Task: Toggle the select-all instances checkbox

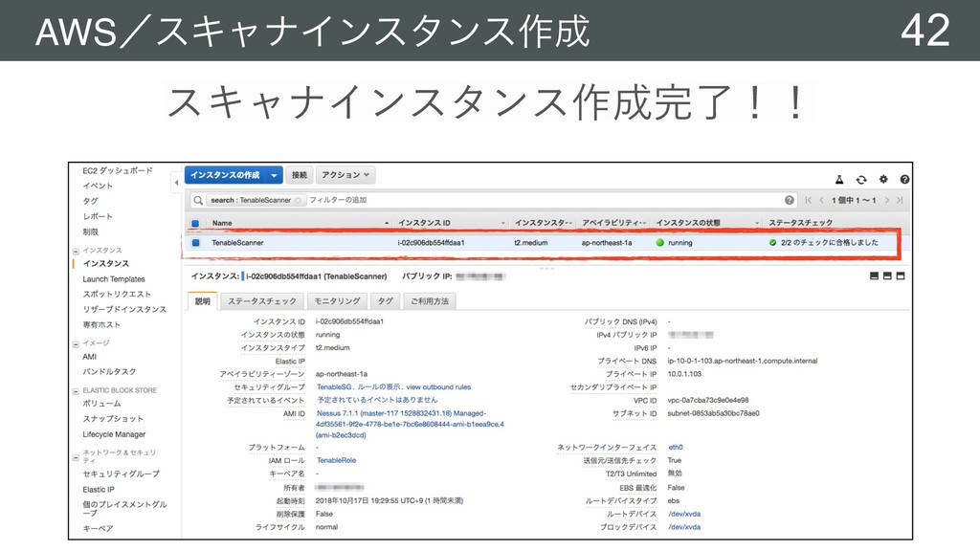Action: coord(195,223)
